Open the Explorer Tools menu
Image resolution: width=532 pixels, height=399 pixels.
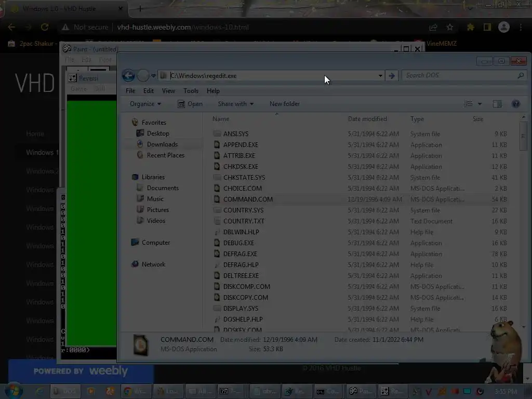point(191,91)
